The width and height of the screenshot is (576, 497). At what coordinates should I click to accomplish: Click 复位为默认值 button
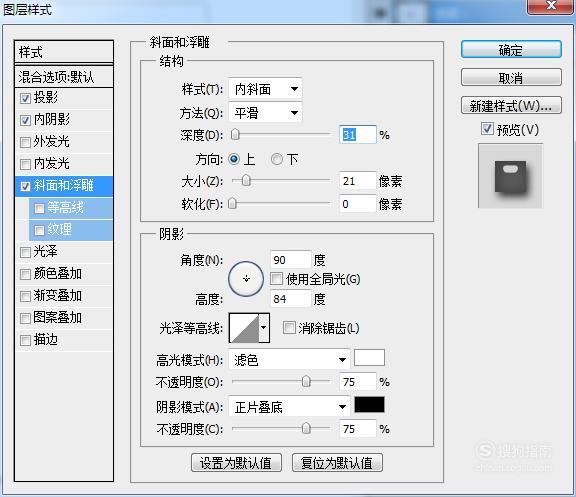(337, 462)
